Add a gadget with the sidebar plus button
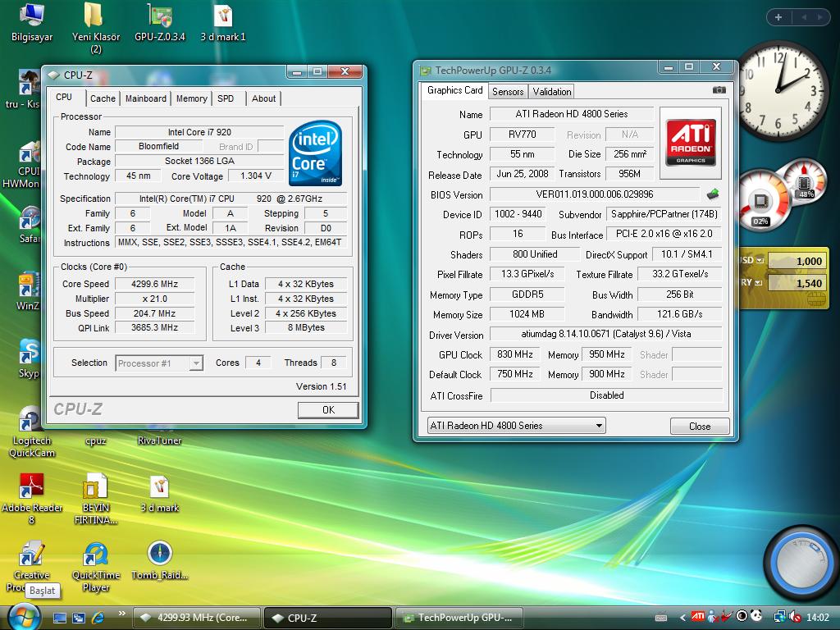The height and width of the screenshot is (630, 840). point(778,17)
